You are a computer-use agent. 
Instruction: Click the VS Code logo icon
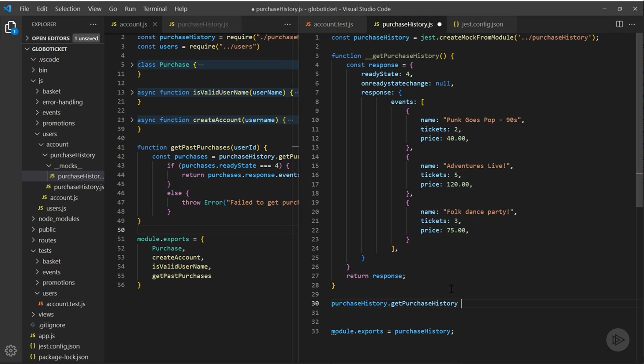pos(8,9)
